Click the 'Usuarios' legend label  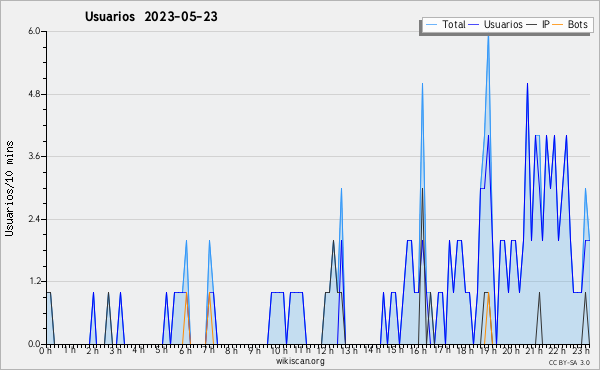[503, 24]
